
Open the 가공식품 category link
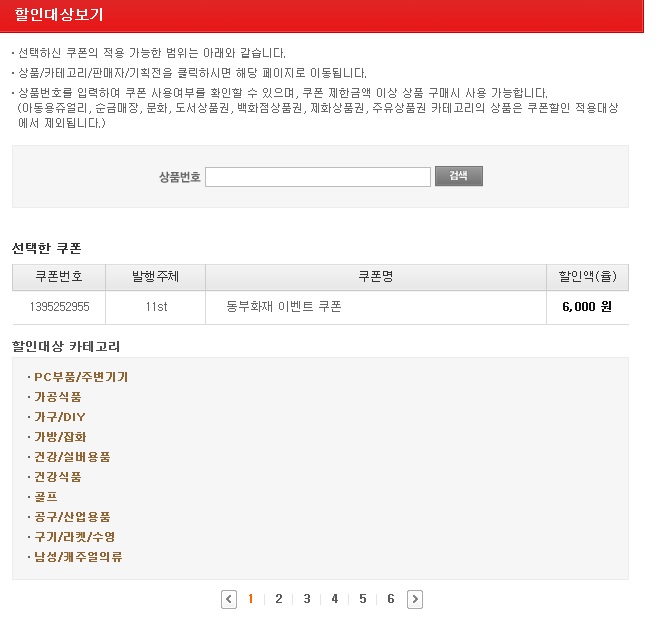(x=58, y=397)
